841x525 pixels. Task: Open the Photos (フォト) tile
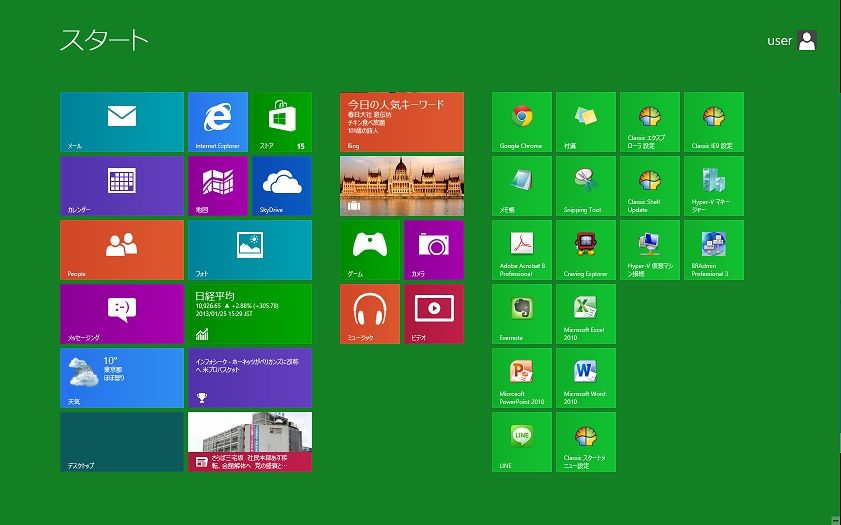coord(250,250)
